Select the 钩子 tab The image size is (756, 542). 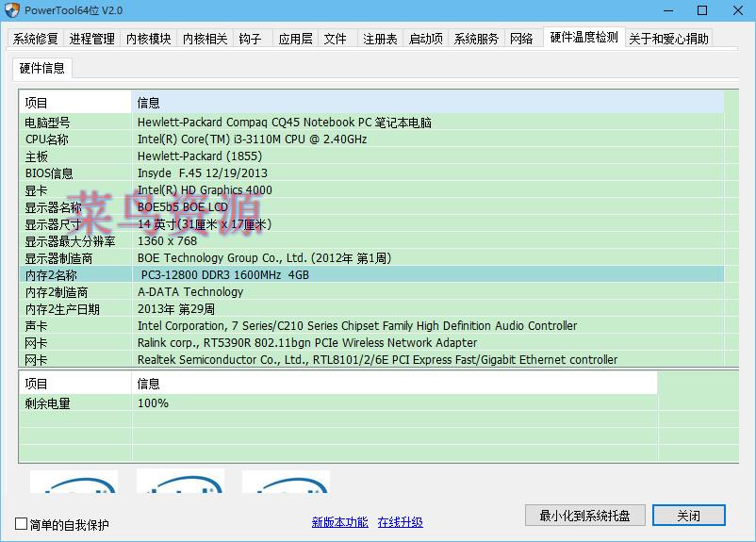click(250, 39)
